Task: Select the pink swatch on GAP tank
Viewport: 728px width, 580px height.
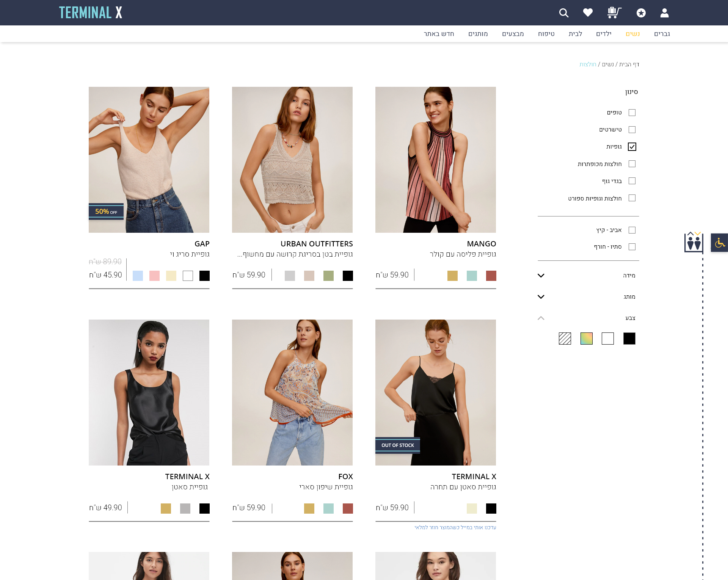Action: [x=154, y=276]
